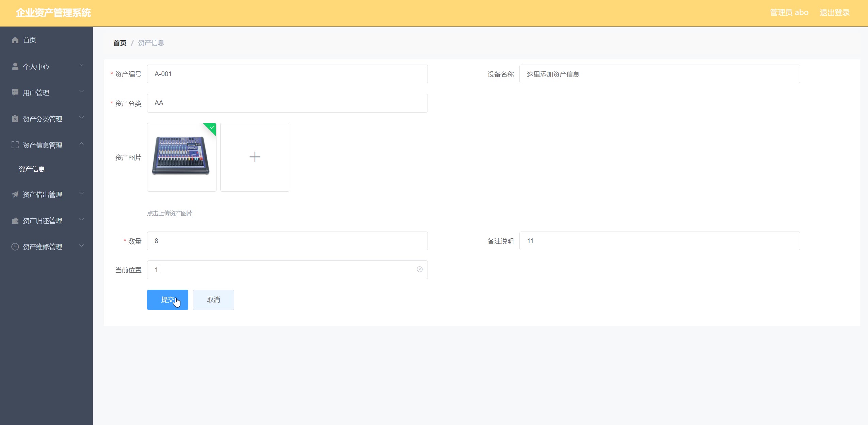Image resolution: width=868 pixels, height=425 pixels.
Task: Click the 资产借出管理 paper plane icon
Action: (15, 194)
